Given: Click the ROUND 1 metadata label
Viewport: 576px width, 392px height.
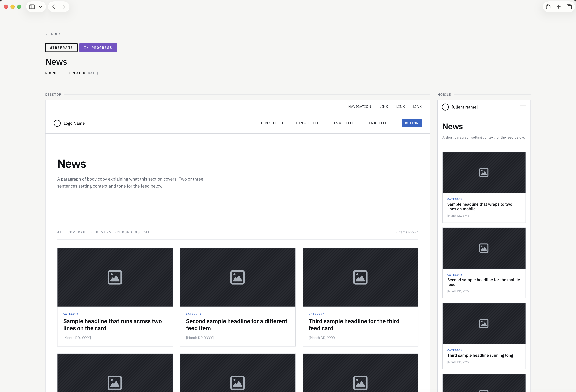Looking at the screenshot, I should point(53,73).
